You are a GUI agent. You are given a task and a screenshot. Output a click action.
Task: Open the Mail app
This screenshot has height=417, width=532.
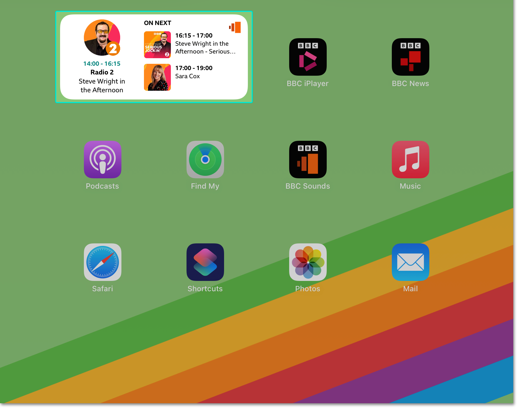410,262
